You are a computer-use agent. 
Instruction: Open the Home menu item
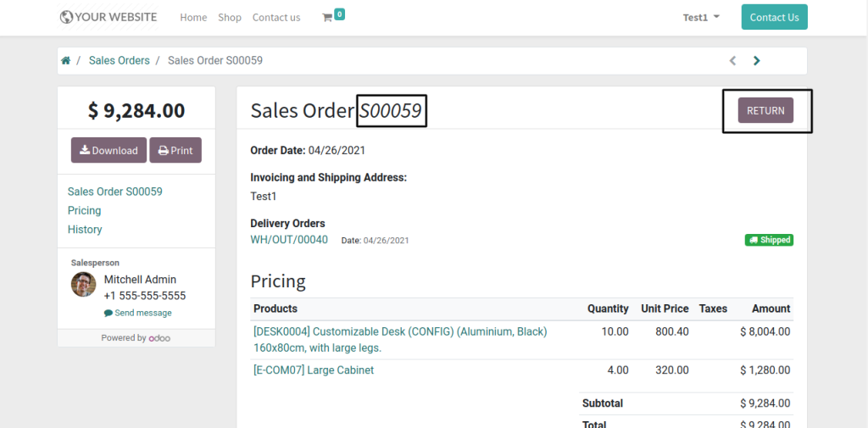tap(193, 18)
